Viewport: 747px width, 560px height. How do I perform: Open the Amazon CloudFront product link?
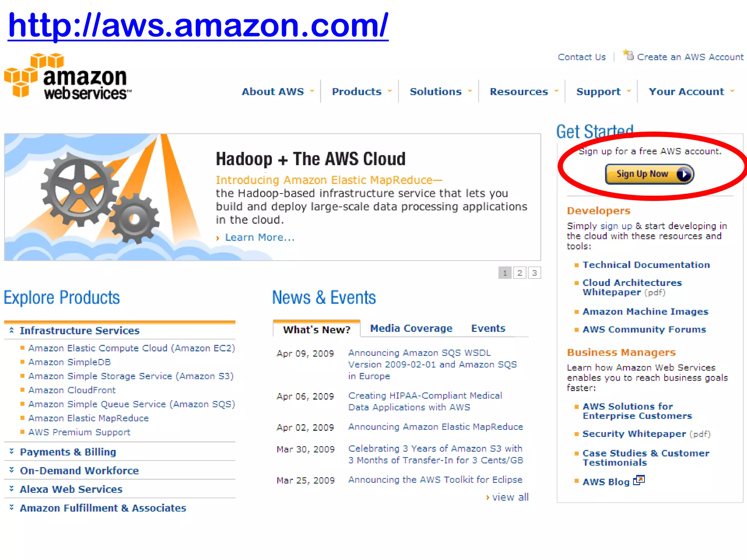72,390
